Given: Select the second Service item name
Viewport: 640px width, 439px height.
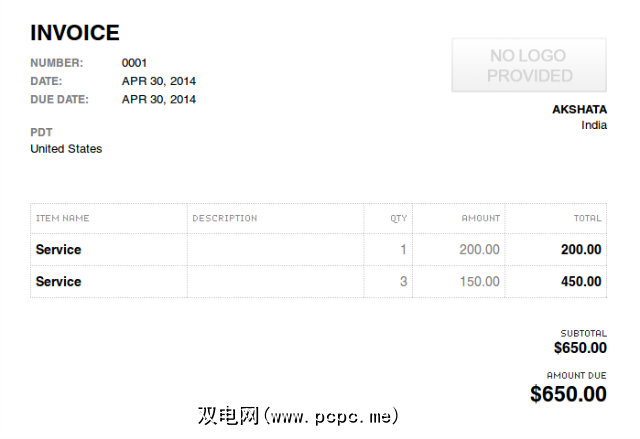Looking at the screenshot, I should pos(58,281).
